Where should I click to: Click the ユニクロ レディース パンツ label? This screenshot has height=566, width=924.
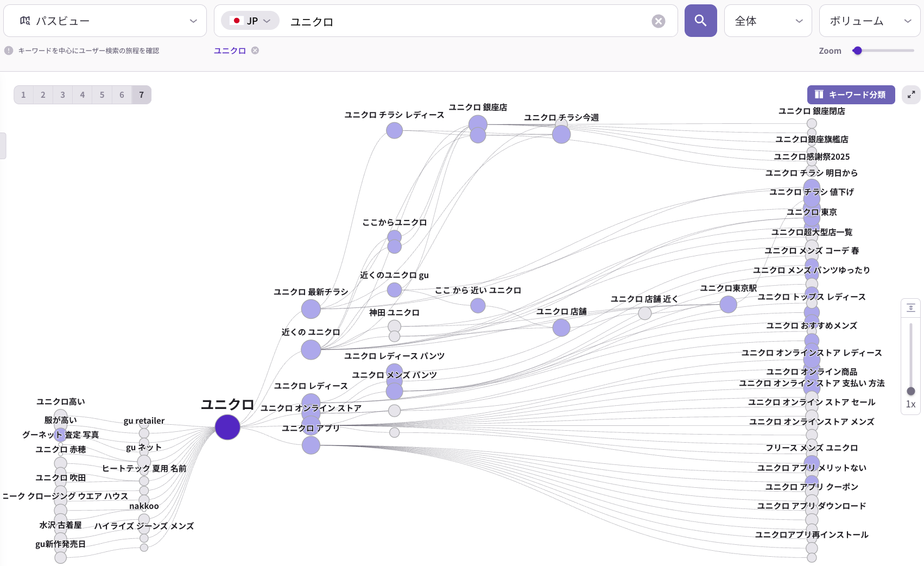[394, 356]
